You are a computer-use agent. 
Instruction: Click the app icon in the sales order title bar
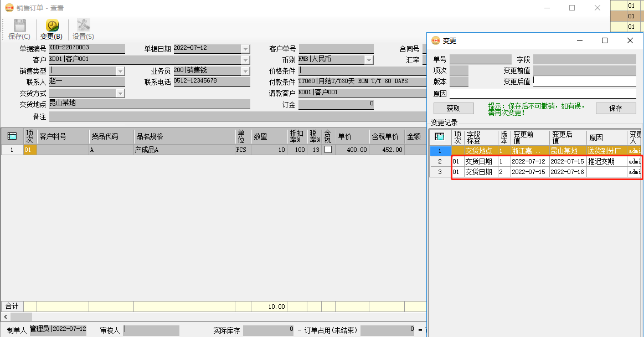pos(9,8)
